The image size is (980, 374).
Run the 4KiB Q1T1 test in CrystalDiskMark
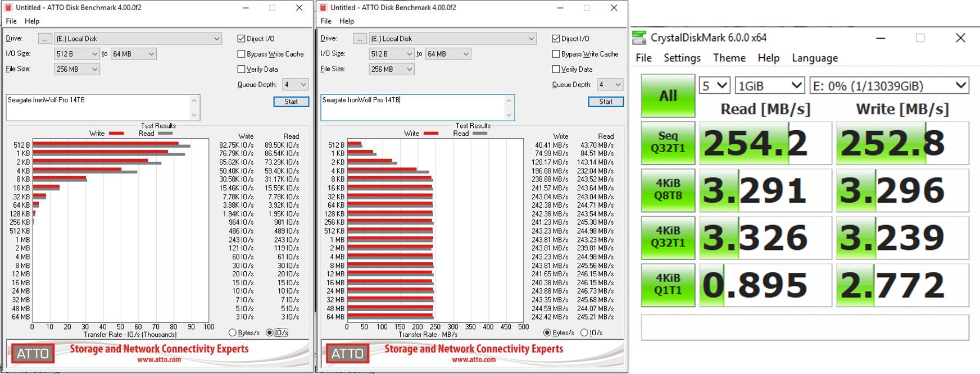click(x=668, y=285)
